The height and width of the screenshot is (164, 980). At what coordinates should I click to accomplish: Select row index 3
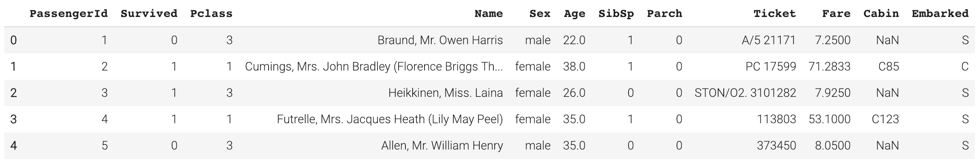coord(14,119)
